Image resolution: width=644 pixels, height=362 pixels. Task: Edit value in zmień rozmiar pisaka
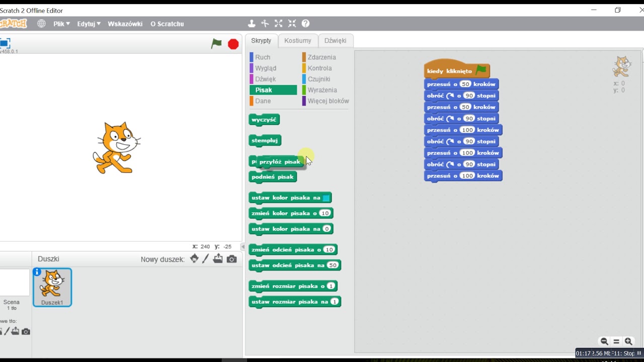point(331,286)
